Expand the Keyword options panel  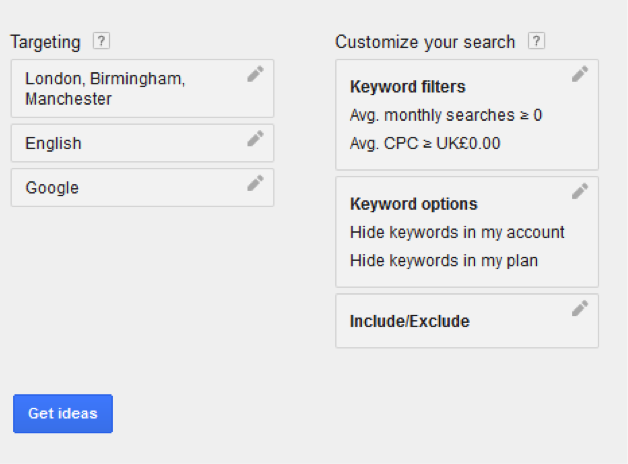pos(467,232)
